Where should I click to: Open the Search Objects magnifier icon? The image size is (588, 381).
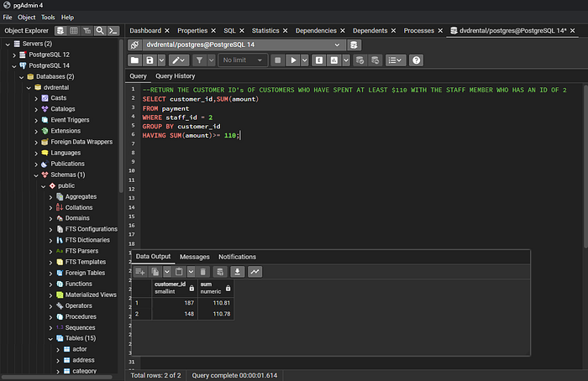101,31
